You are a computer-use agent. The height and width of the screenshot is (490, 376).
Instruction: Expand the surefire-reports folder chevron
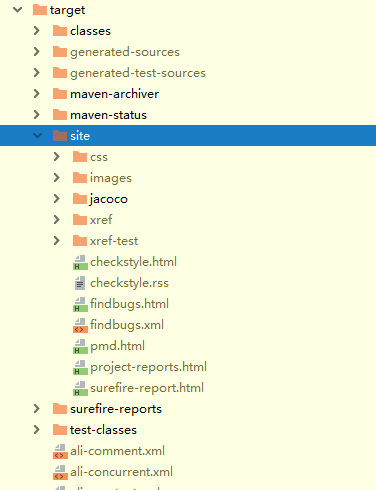click(37, 409)
